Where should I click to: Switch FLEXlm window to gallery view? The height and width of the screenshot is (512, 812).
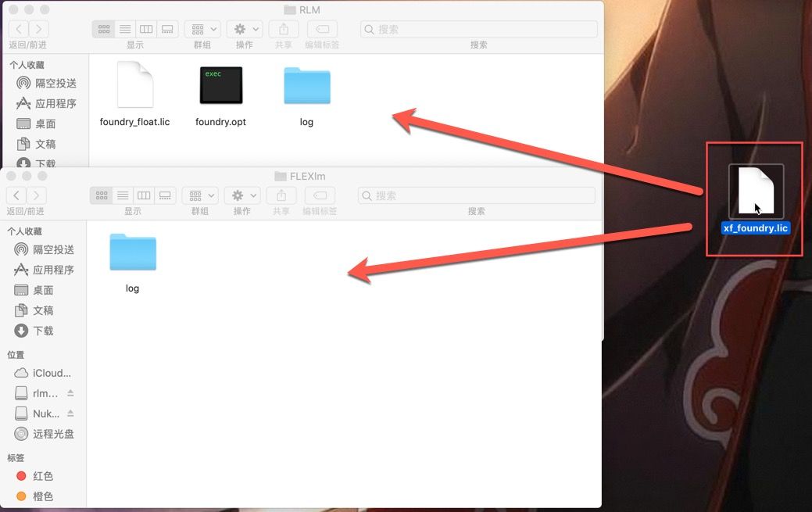pyautogui.click(x=165, y=195)
